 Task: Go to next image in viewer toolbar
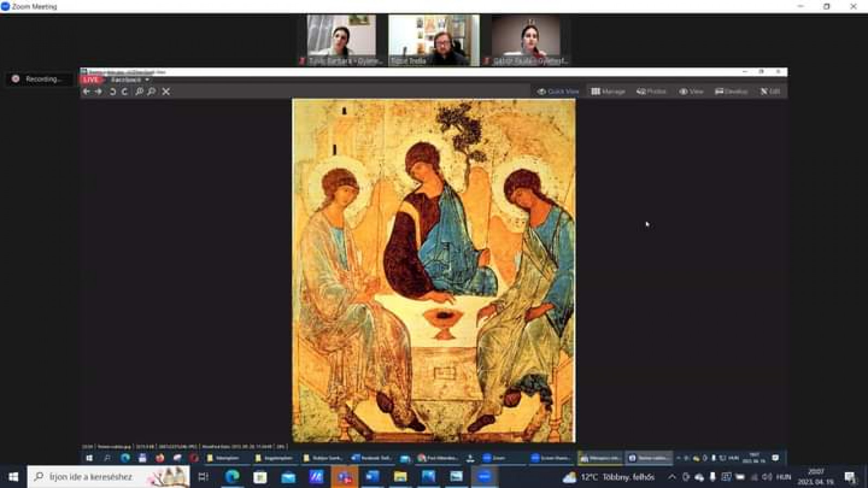[98, 92]
